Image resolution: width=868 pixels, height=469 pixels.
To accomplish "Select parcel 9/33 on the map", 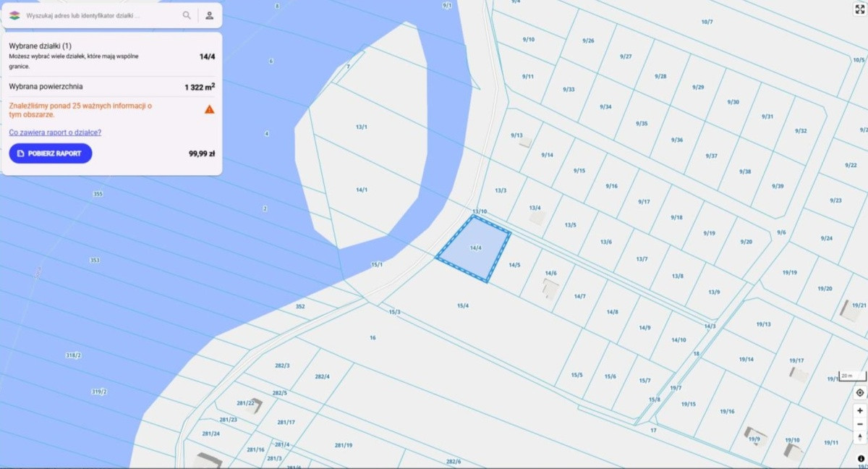I will coord(569,90).
